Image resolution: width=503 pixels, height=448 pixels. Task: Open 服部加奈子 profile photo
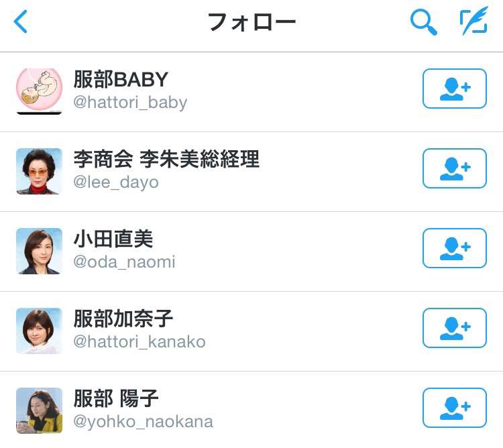coord(39,331)
